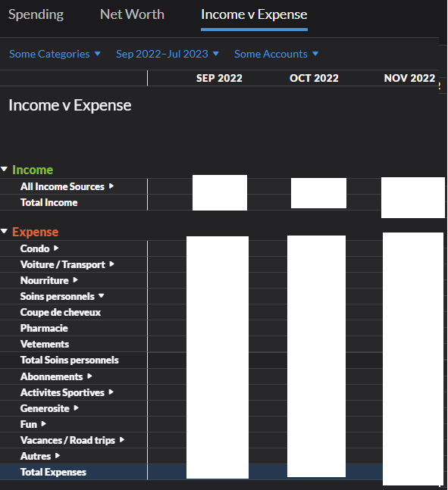The image size is (448, 490).
Task: Select the Condo row label
Action: pyautogui.click(x=35, y=248)
